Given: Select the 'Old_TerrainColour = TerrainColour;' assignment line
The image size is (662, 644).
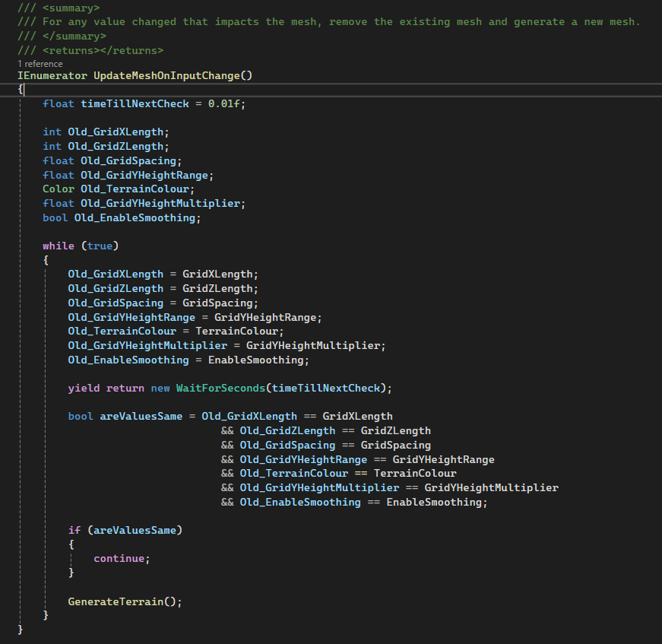Looking at the screenshot, I should (176, 331).
